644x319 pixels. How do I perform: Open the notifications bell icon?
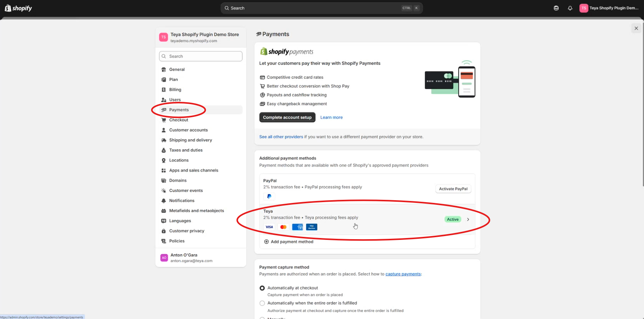[570, 8]
